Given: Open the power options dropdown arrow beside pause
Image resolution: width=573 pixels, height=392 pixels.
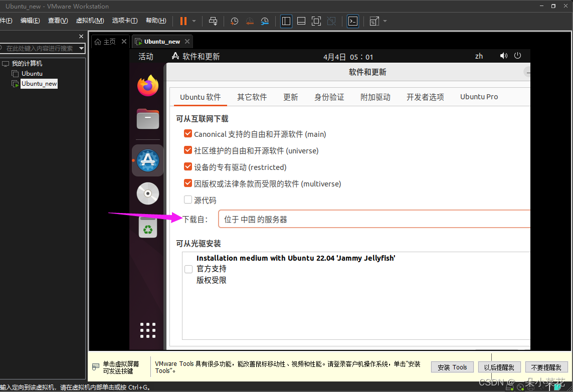Looking at the screenshot, I should point(194,21).
